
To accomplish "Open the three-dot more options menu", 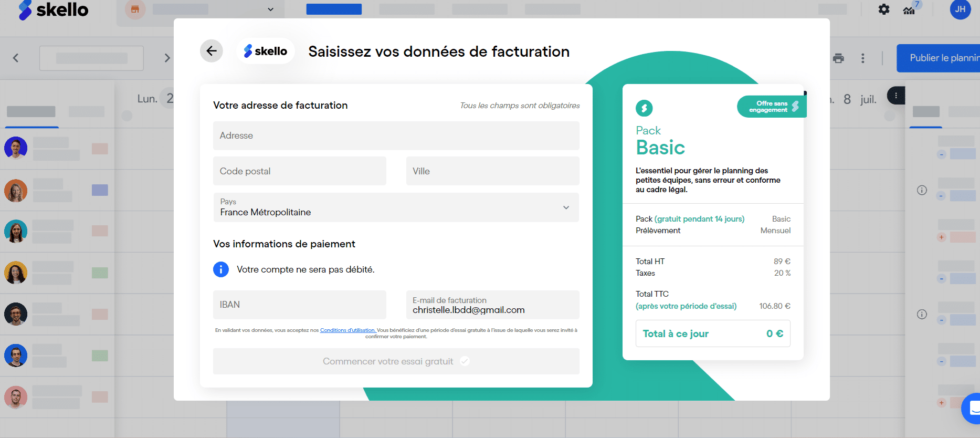I will (862, 58).
